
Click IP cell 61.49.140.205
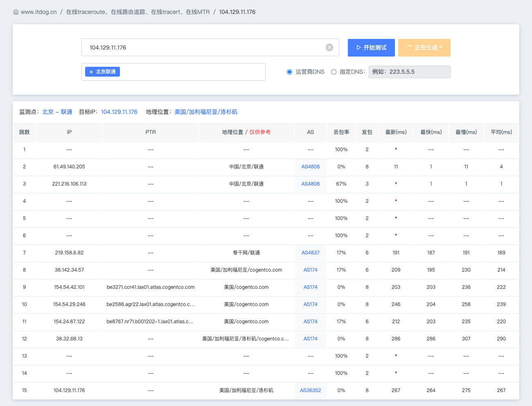[69, 167]
